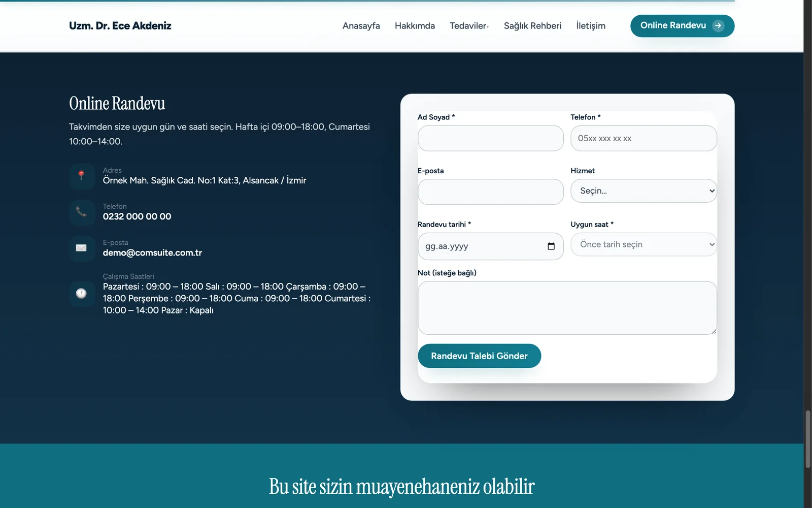Submit with Randevu Talebi Gönder button
Screen dimensions: 812x508
479,356
